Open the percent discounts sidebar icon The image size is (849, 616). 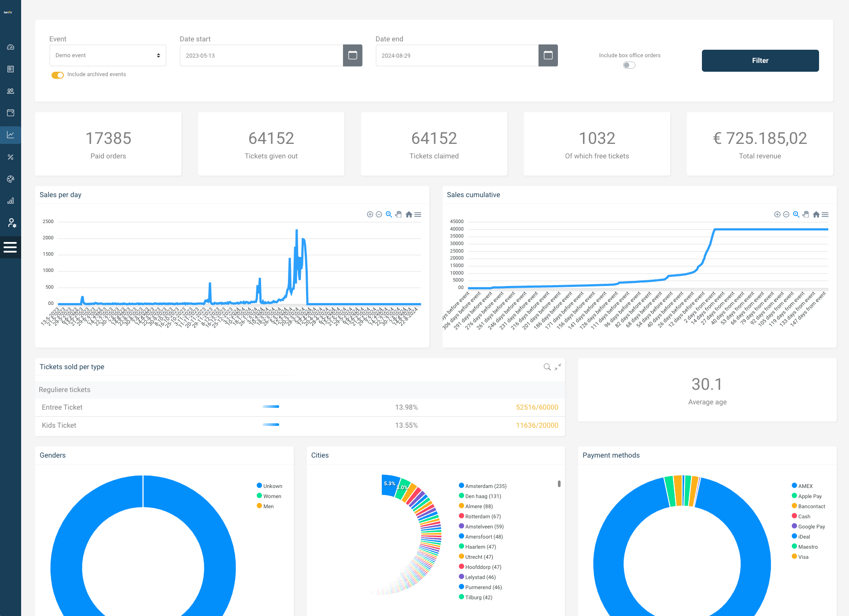click(11, 157)
